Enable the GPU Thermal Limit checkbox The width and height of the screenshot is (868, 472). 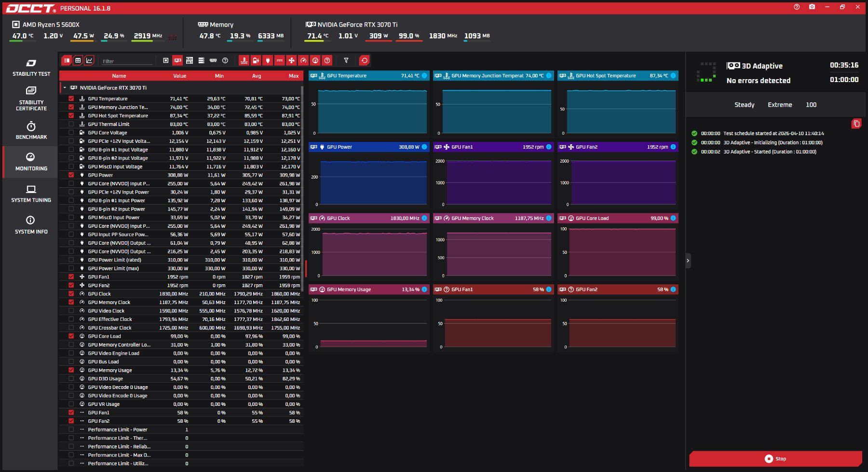(x=71, y=124)
